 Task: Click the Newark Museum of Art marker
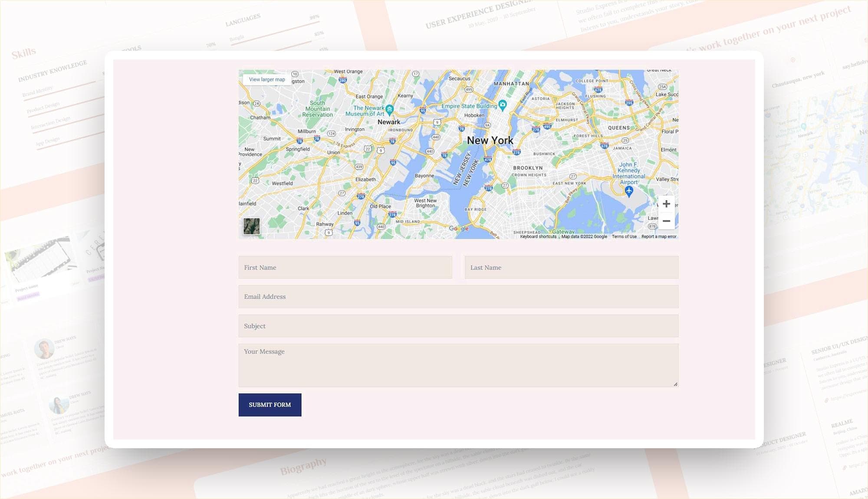[x=390, y=108]
